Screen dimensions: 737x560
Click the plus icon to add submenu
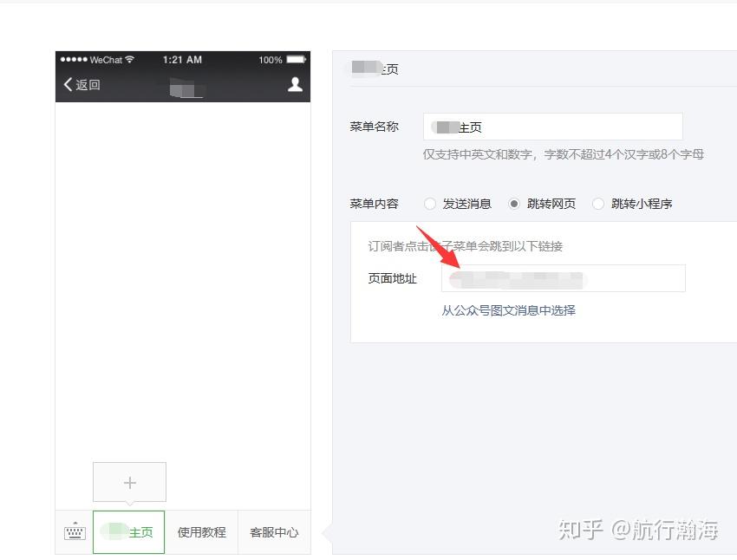point(130,483)
